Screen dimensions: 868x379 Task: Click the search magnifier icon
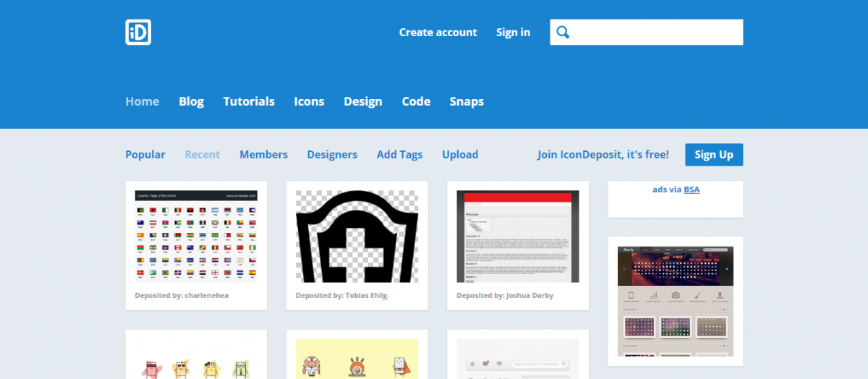pyautogui.click(x=563, y=32)
